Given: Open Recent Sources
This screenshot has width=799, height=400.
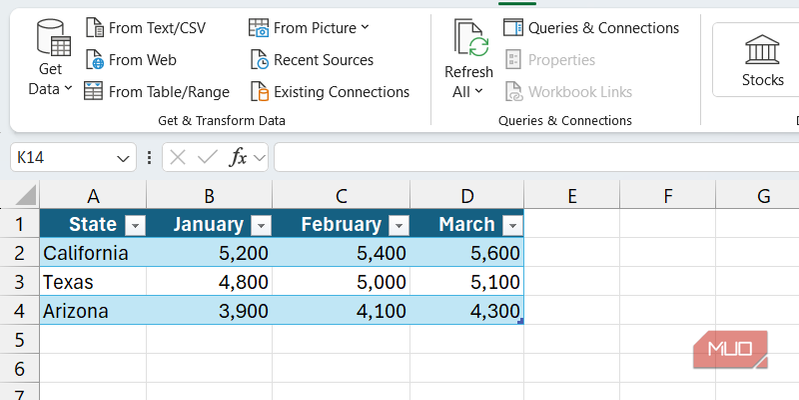Looking at the screenshot, I should [x=310, y=60].
